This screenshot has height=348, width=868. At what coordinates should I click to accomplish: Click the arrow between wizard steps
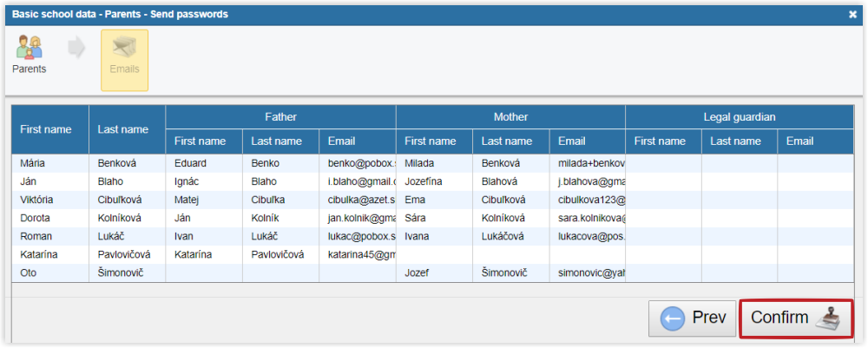(x=76, y=49)
